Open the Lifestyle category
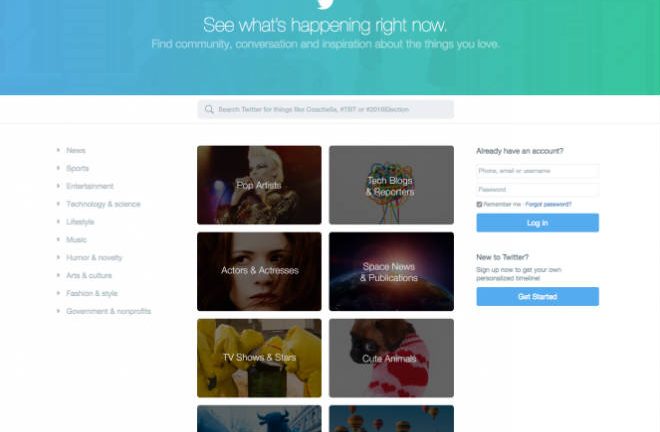The height and width of the screenshot is (432, 660). [x=80, y=221]
